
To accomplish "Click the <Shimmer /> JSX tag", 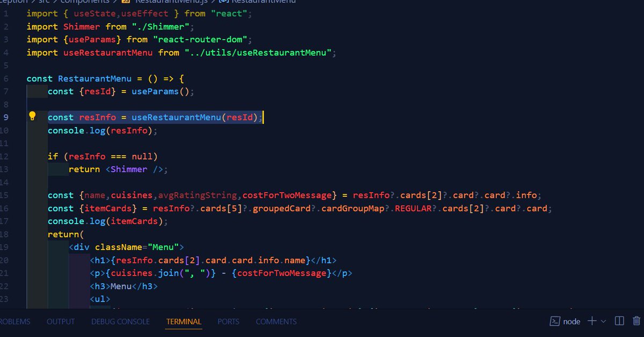I will [134, 170].
